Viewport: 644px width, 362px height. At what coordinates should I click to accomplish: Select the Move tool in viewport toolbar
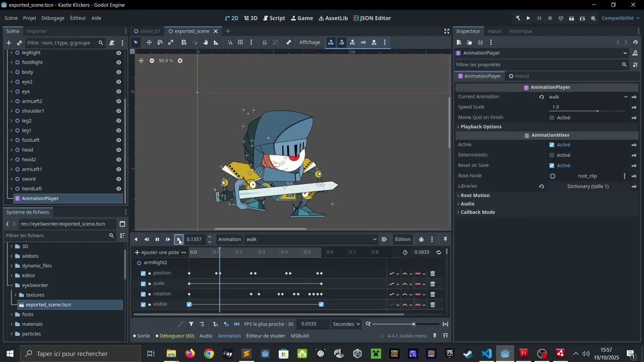[x=149, y=43]
